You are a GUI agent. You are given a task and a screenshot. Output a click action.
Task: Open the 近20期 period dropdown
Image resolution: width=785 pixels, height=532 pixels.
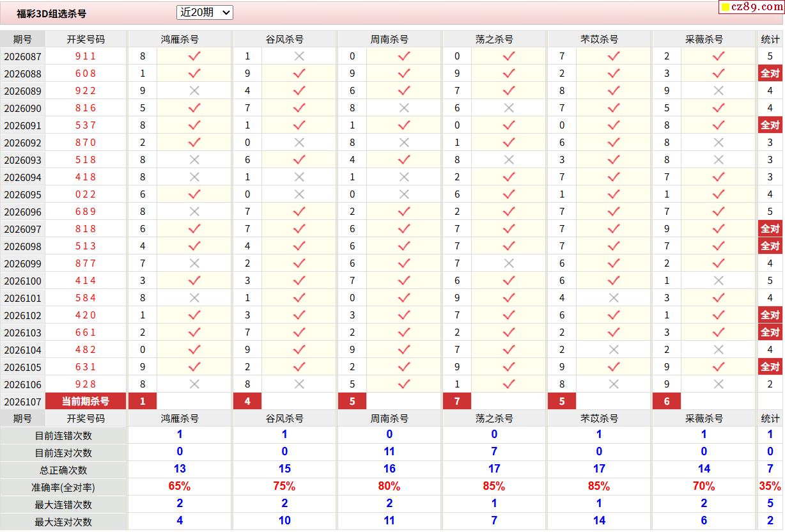click(205, 12)
